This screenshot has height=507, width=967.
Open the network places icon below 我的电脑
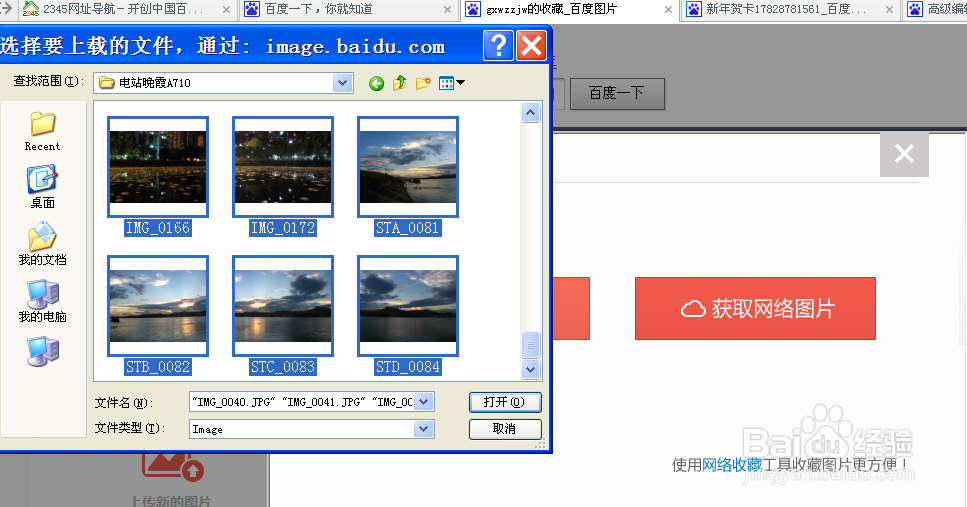(43, 352)
